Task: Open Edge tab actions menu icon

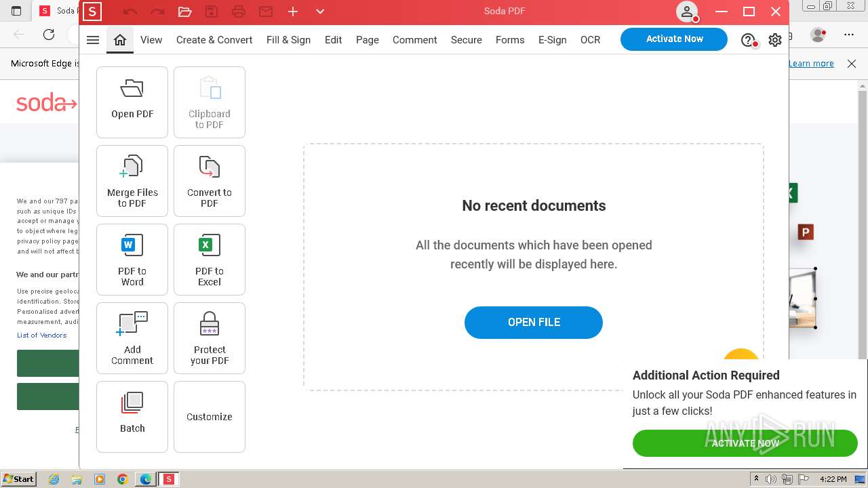Action: 17,11
